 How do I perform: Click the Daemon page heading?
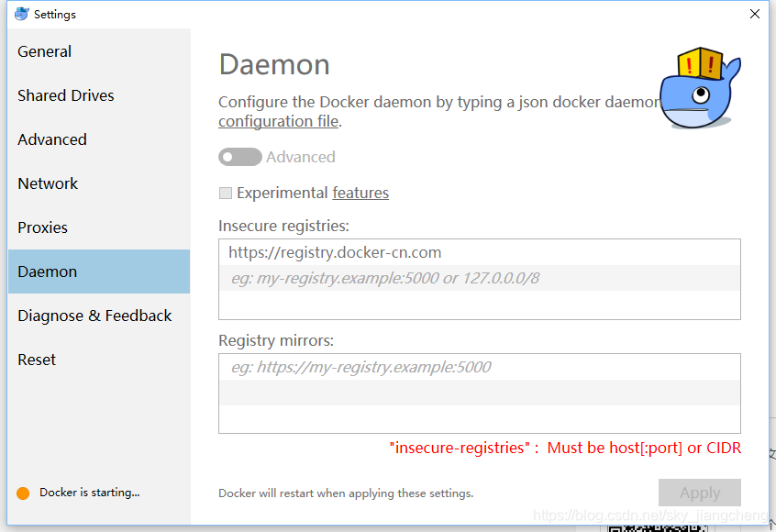(274, 65)
